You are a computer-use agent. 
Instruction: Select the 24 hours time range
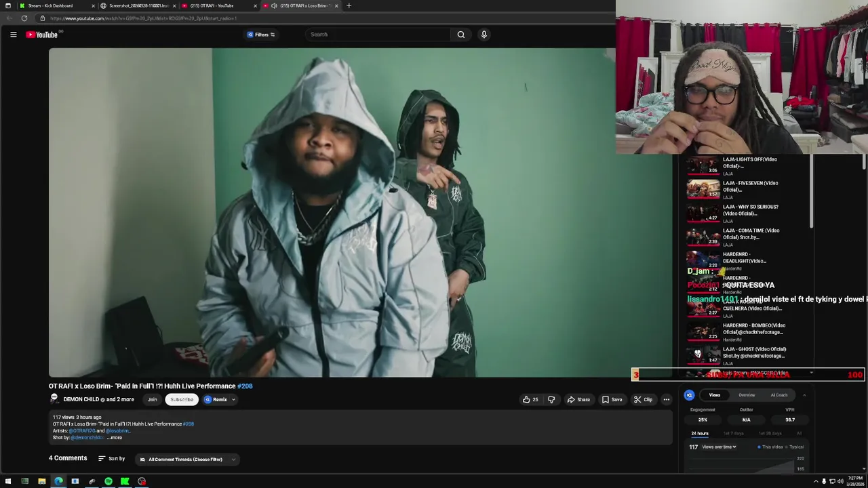point(700,434)
